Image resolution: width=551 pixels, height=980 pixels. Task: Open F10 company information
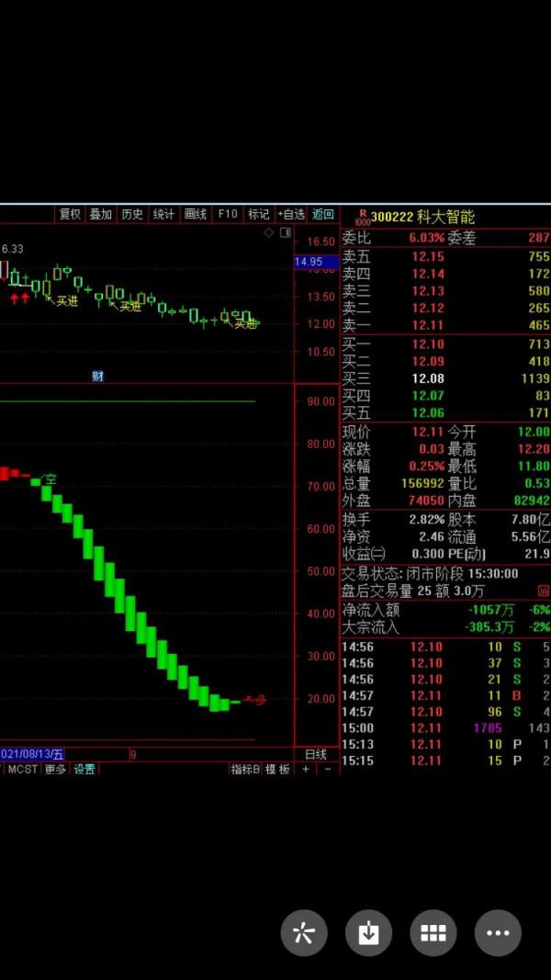227,214
